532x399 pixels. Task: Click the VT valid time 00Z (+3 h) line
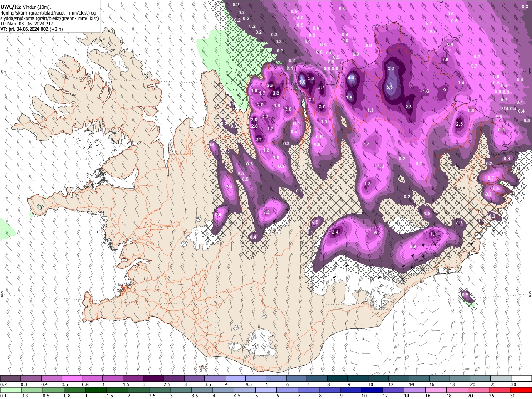click(32, 29)
